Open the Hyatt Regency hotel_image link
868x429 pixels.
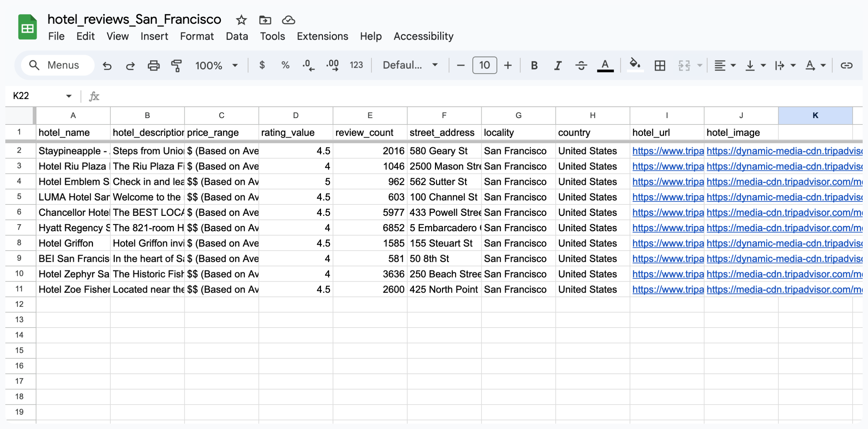point(784,228)
